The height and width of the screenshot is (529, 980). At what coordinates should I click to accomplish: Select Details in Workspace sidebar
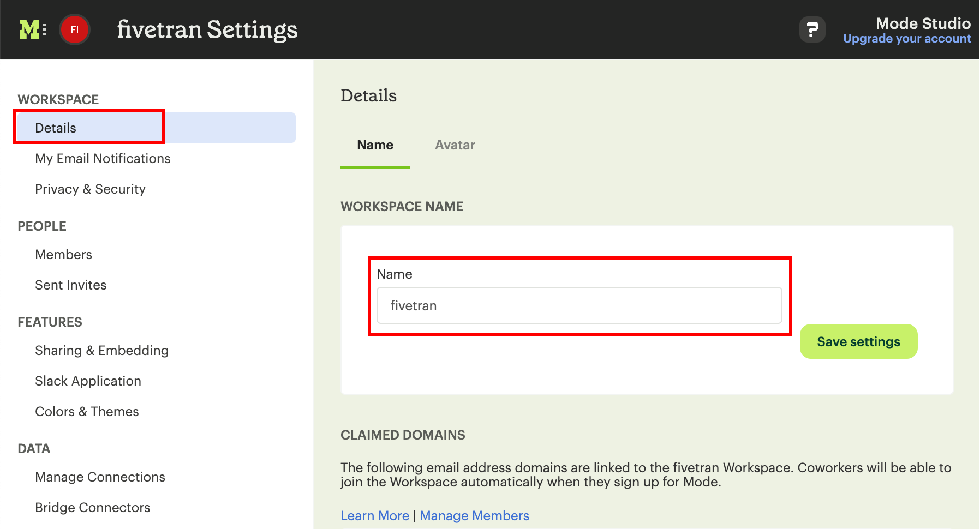(x=157, y=128)
